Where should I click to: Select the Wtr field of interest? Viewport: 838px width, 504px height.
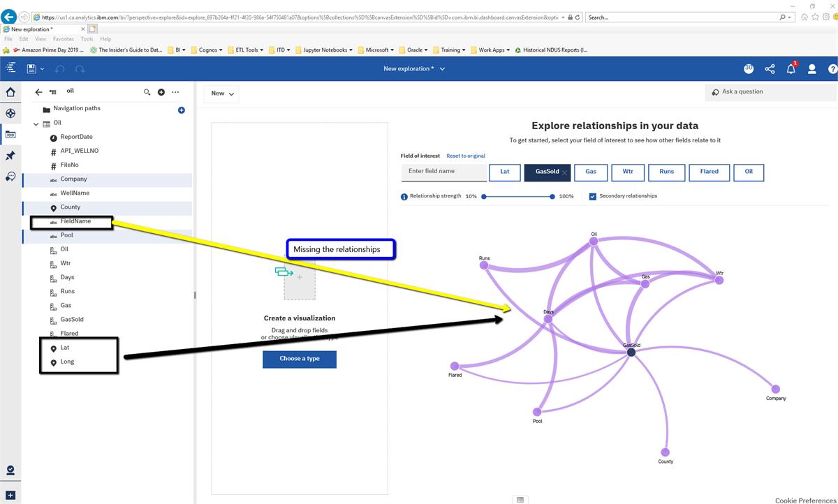click(x=628, y=172)
